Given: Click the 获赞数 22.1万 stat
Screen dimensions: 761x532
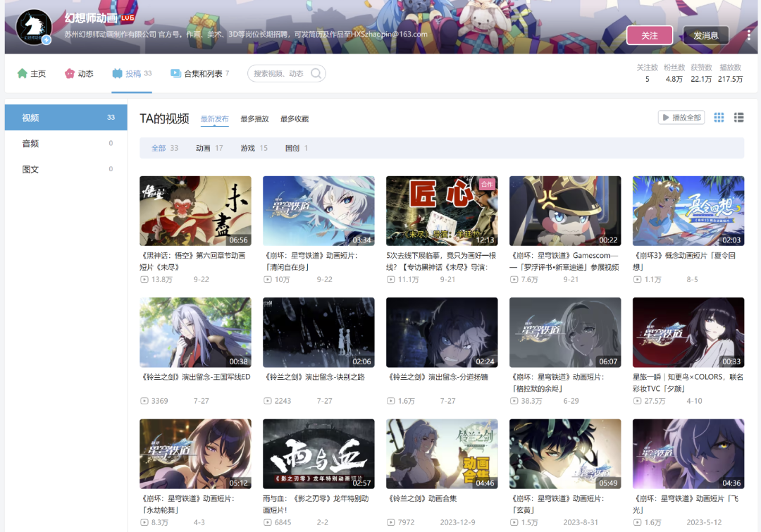Looking at the screenshot, I should click(701, 73).
